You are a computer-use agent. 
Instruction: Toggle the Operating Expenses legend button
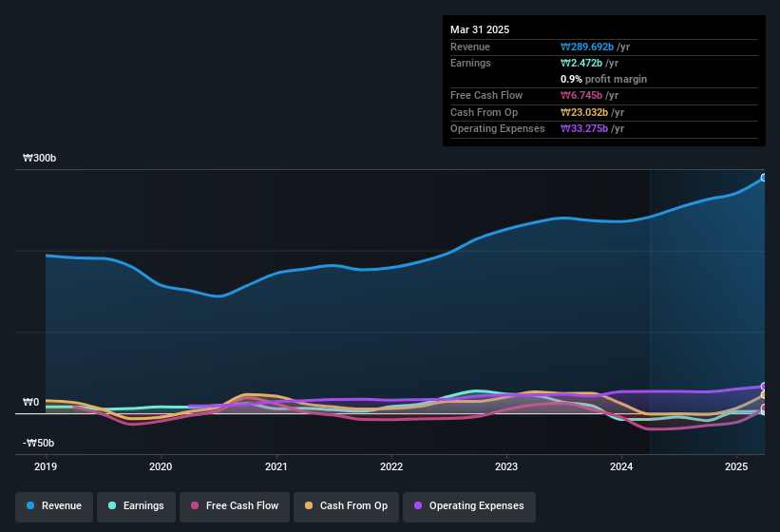(469, 506)
